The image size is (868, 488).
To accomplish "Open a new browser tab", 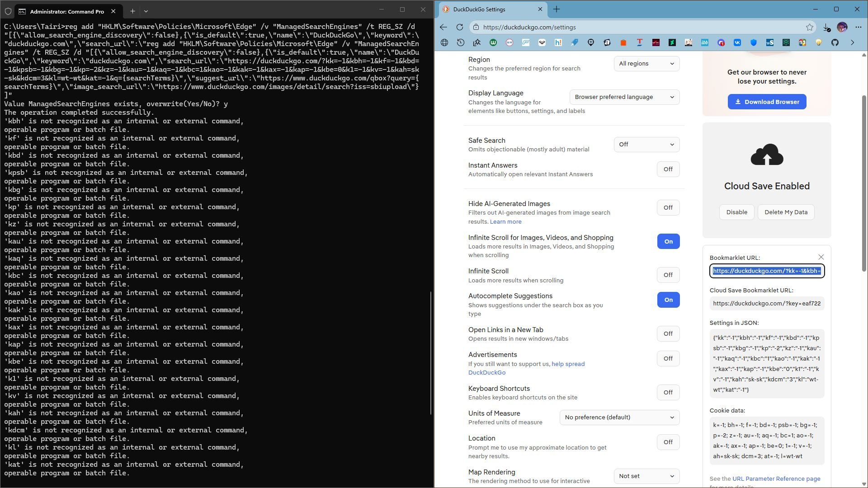I will 557,9.
